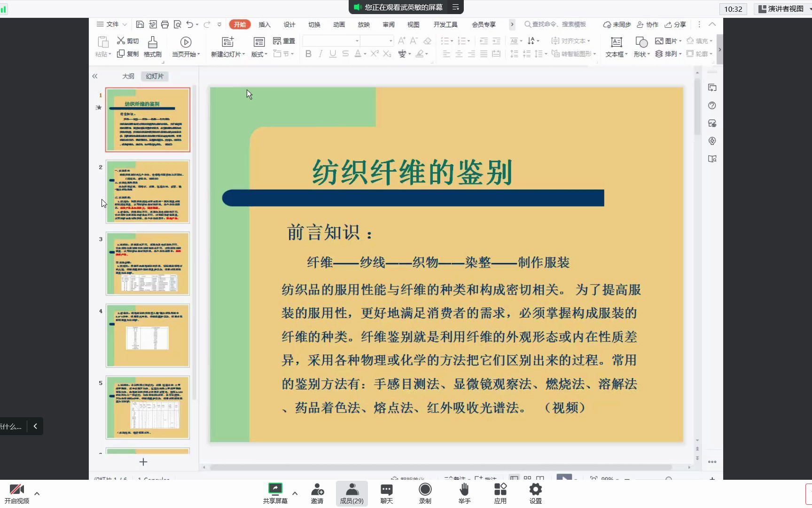Image resolution: width=812 pixels, height=508 pixels.
Task: Click the Undo arrow icon
Action: pos(189,24)
